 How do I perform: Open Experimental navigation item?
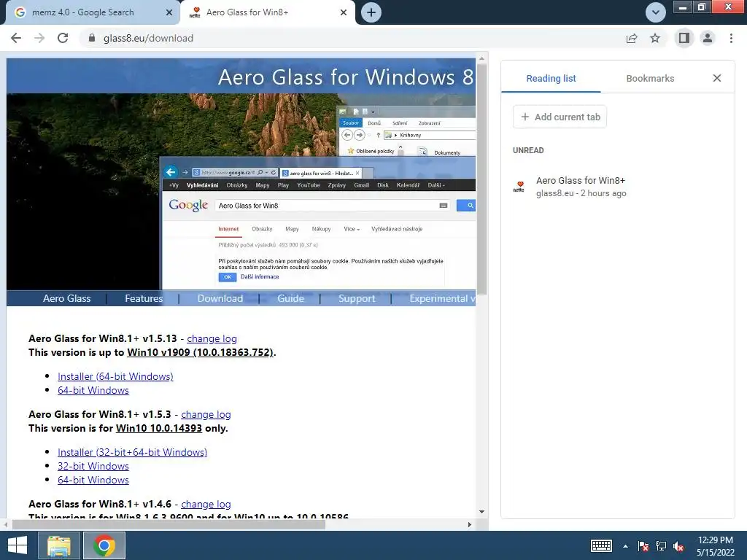442,298
